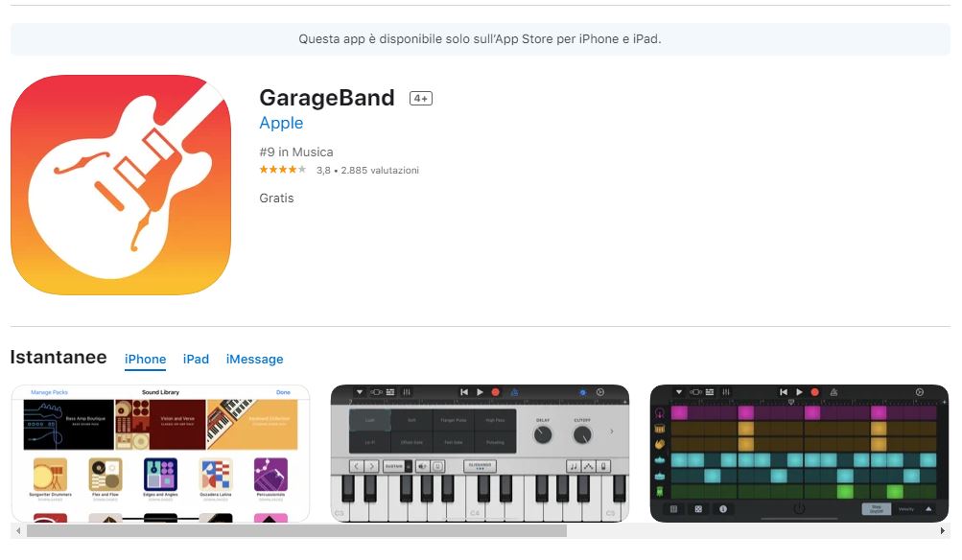The image size is (962, 560).
Task: Click the 4+ age rating badge
Action: click(x=421, y=98)
